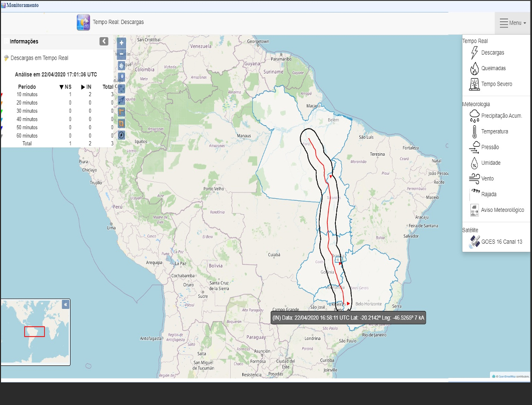Select the pan hand tool

tap(122, 66)
